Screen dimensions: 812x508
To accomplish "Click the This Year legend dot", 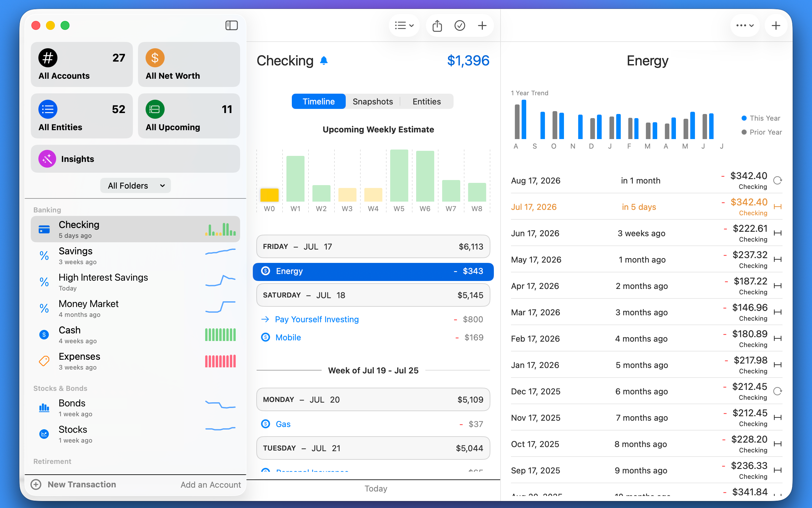I will pyautogui.click(x=744, y=118).
